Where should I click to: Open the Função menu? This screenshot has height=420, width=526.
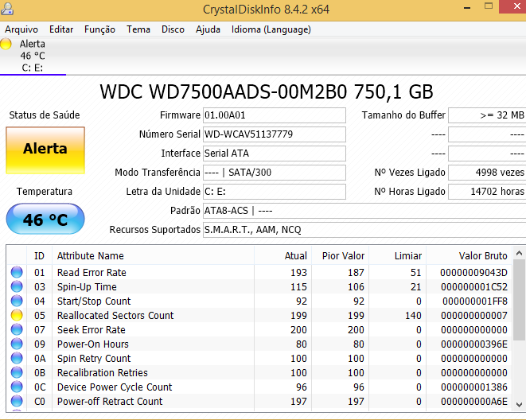(99, 29)
